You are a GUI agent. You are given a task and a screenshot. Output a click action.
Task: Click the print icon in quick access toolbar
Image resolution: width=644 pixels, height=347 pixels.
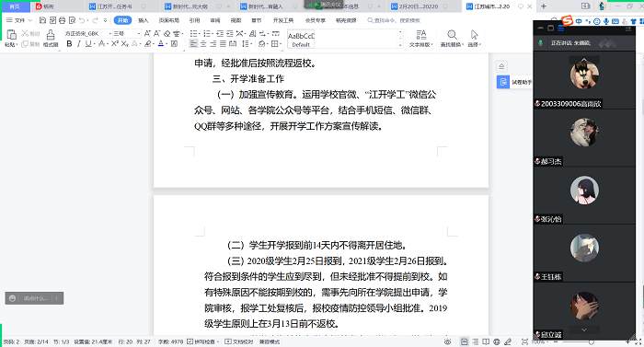(x=62, y=20)
